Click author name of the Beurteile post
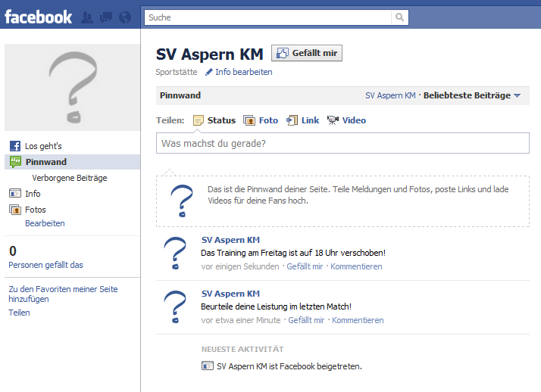541x392 pixels. pyautogui.click(x=230, y=294)
